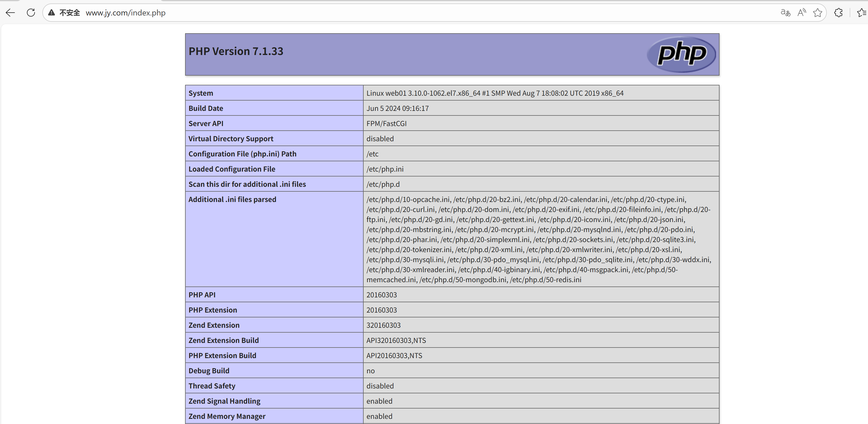Click the /etc/php.ini loaded configuration value
This screenshot has width=868, height=424.
385,169
